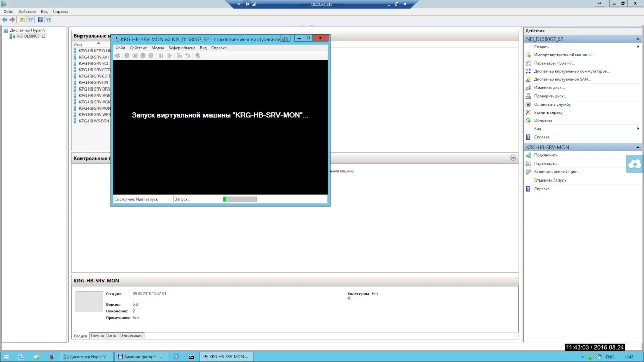This screenshot has width=644, height=362.
Task: Open Параметры under KRG-HB-SRV-MON actions
Action: click(x=546, y=163)
